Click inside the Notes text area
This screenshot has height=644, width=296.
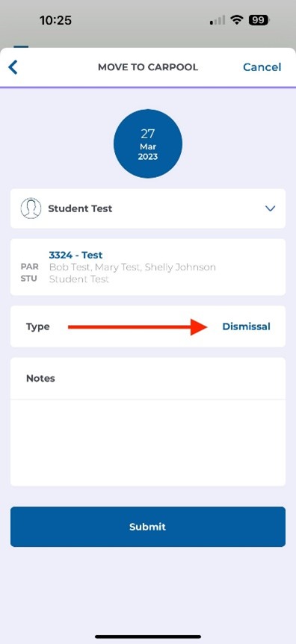[148, 443]
